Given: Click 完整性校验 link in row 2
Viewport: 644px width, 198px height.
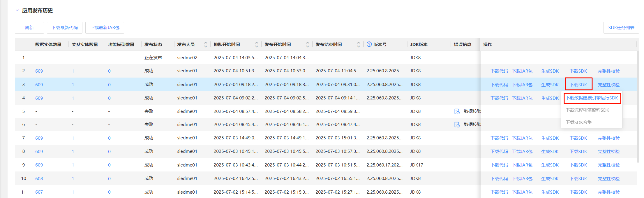Looking at the screenshot, I should pyautogui.click(x=608, y=71).
